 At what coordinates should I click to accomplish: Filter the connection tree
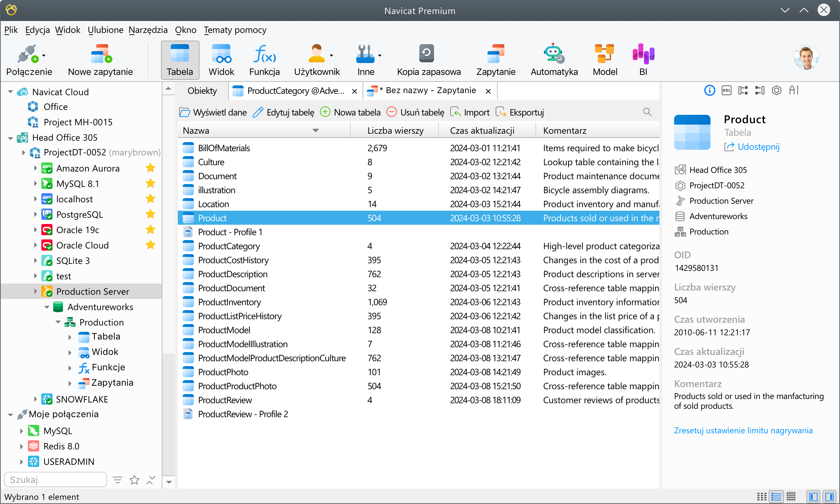click(x=118, y=480)
